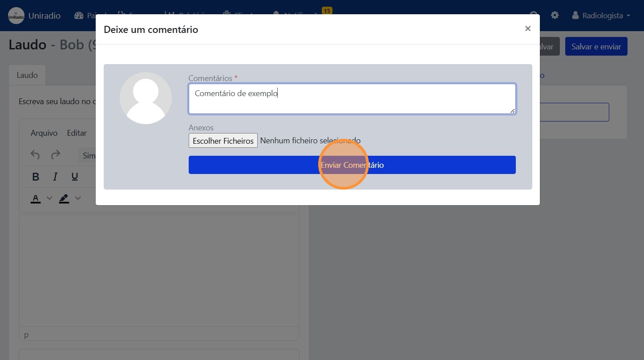
Task: Expand the text color dropdown arrow
Action: (x=50, y=198)
